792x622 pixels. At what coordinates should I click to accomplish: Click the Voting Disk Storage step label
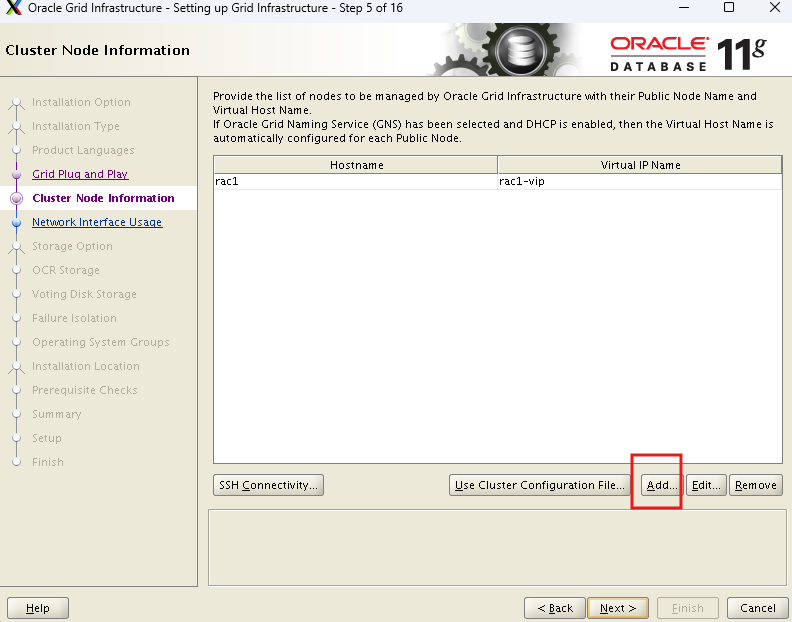coord(84,294)
